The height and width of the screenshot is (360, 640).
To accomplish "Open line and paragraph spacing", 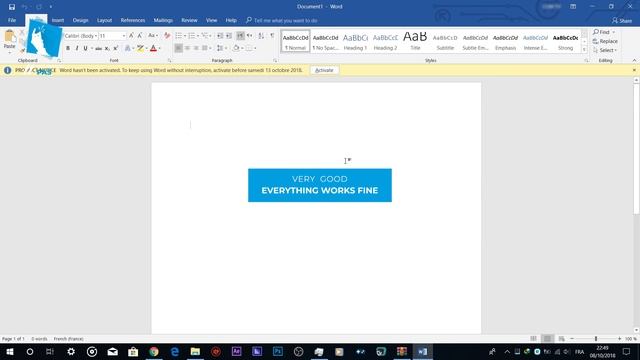I will (x=220, y=48).
